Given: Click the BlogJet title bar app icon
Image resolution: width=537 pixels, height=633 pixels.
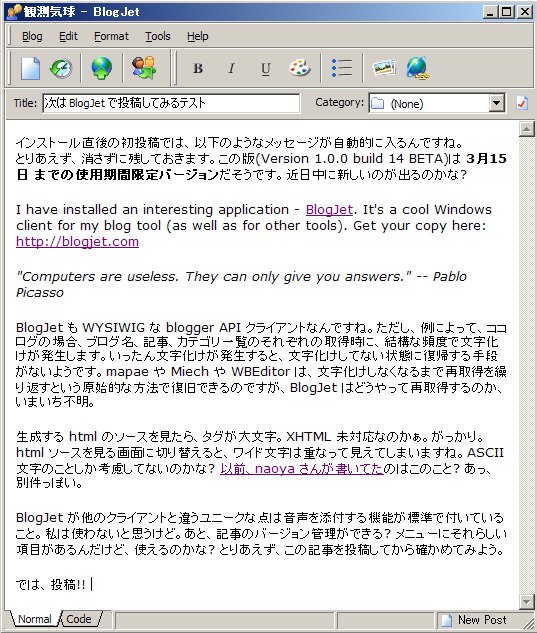Looking at the screenshot, I should (x=15, y=11).
